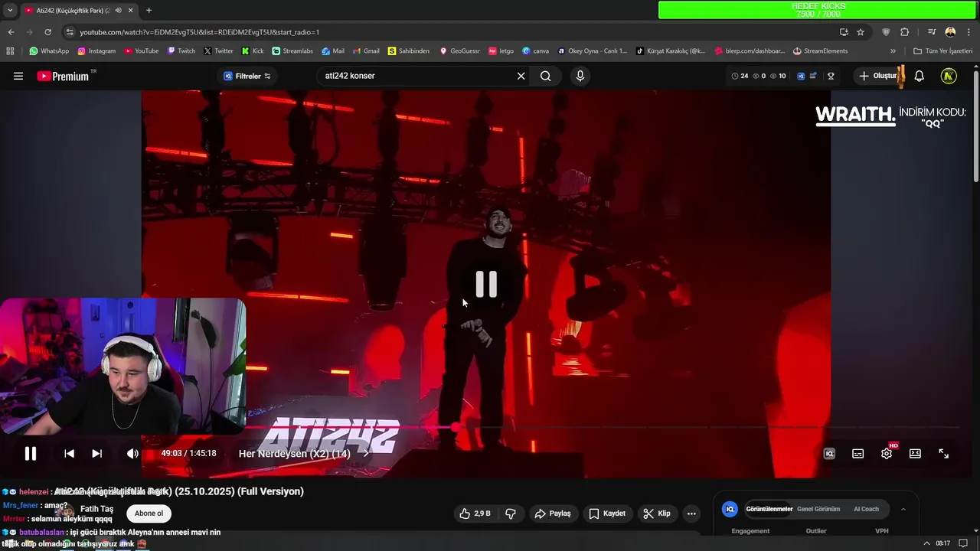Expand the chapter 'Her Nerdeysen (X2) (14)'
The image size is (980, 551).
[x=303, y=454]
